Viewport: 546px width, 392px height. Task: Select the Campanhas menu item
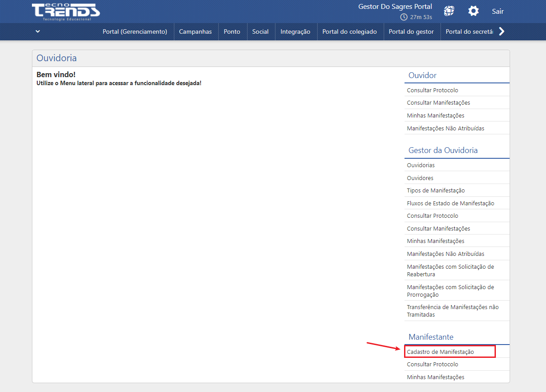195,31
